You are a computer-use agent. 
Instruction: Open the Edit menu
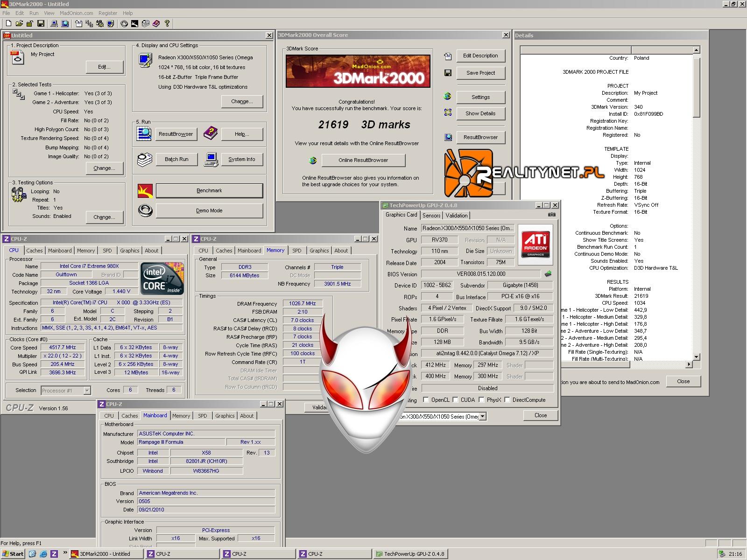pos(20,13)
